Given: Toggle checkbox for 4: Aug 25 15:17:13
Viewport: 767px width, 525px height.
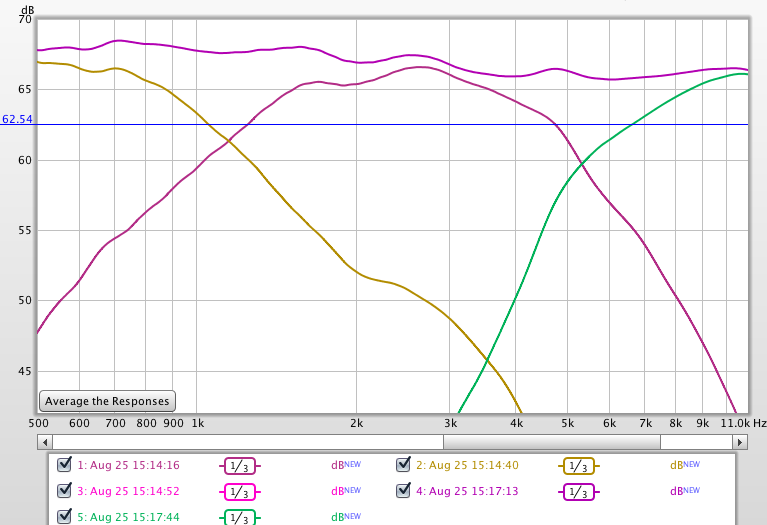Looking at the screenshot, I should point(404,490).
